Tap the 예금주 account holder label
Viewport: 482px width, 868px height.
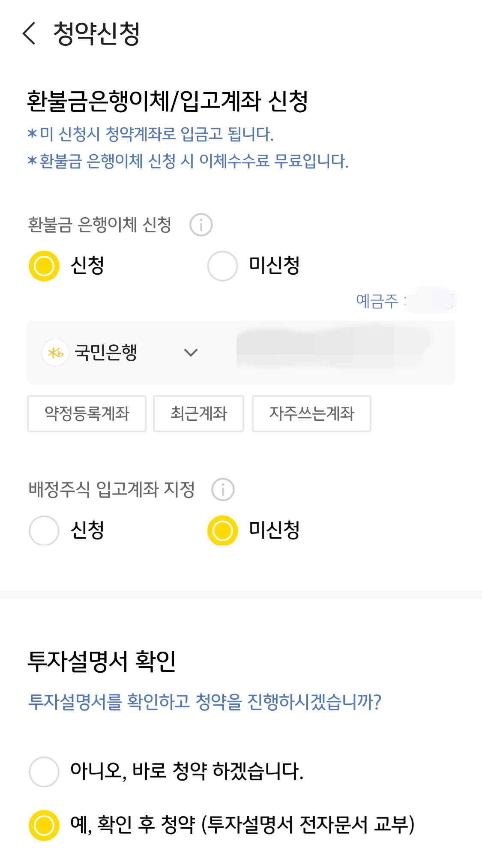point(377,301)
